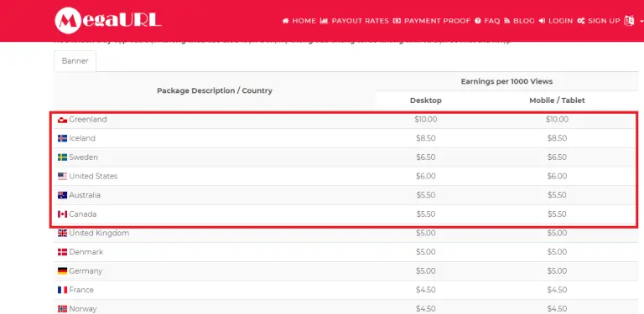Image resolution: width=644 pixels, height=314 pixels.
Task: Click the Denmark flag icon
Action: (62, 252)
